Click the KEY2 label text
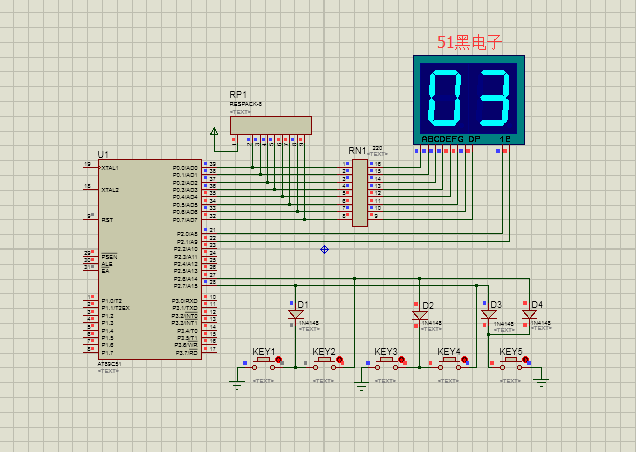 (324, 351)
